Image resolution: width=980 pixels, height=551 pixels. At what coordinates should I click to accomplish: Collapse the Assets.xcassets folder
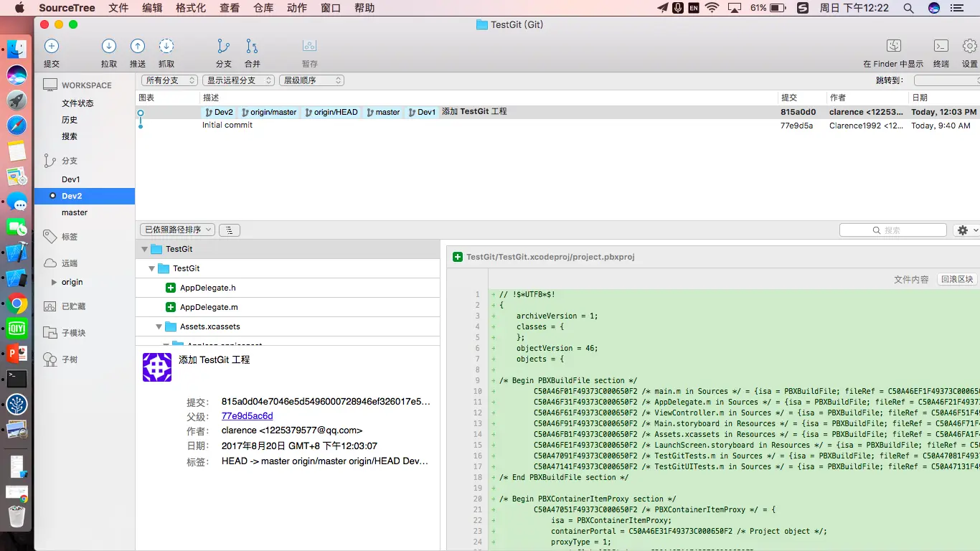tap(159, 327)
